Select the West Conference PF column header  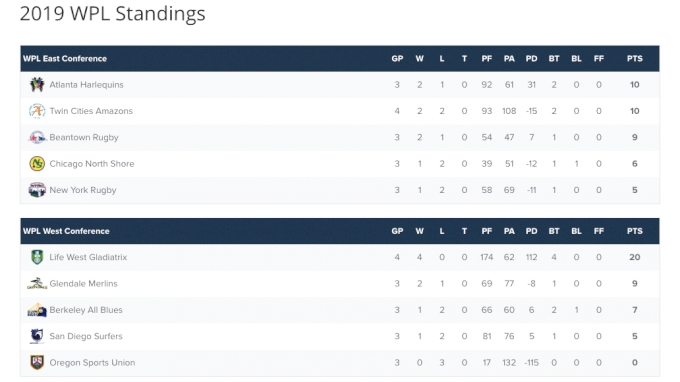coord(487,231)
